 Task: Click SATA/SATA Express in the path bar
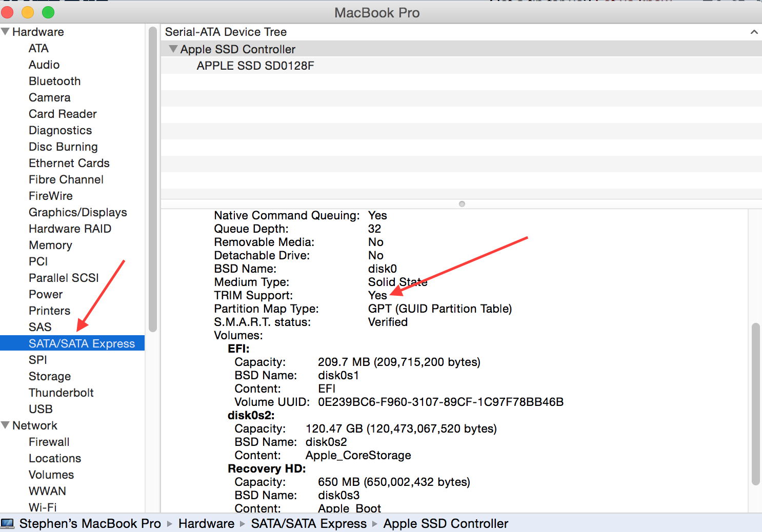point(309,523)
